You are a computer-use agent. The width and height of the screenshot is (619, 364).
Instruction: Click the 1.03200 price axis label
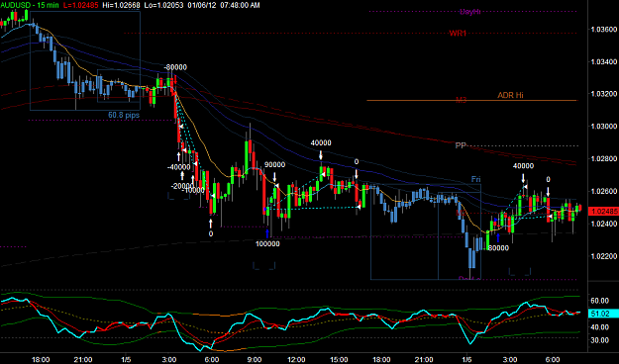point(603,94)
